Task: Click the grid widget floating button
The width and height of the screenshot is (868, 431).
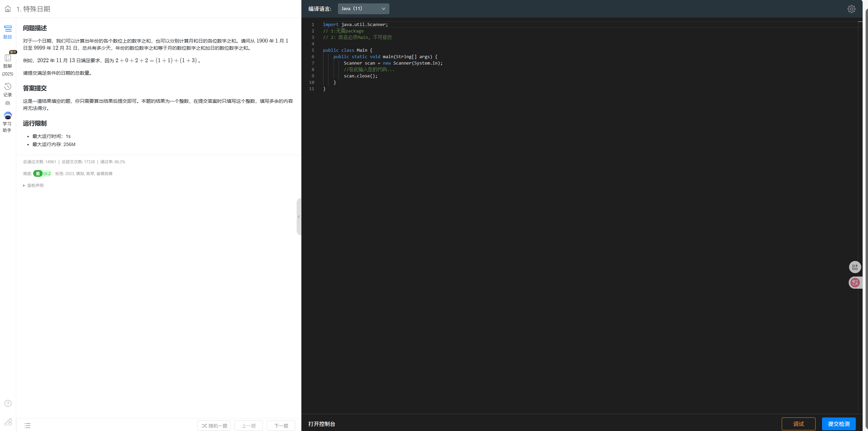Action: 855,267
